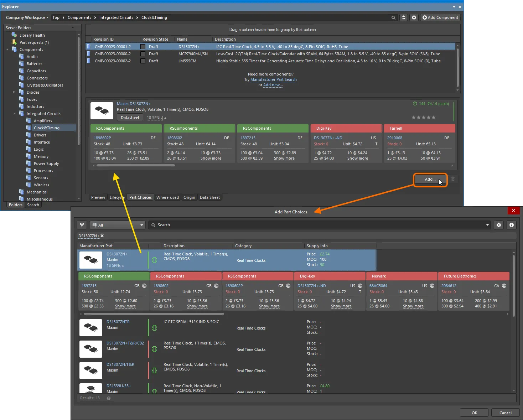The width and height of the screenshot is (523, 420).
Task: Click the info icon in Add Part Choices
Action: (512, 225)
